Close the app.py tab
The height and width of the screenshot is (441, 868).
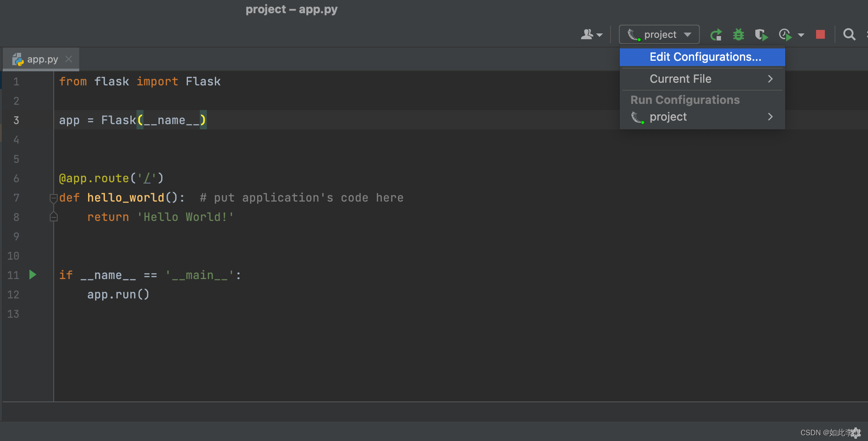tap(69, 59)
